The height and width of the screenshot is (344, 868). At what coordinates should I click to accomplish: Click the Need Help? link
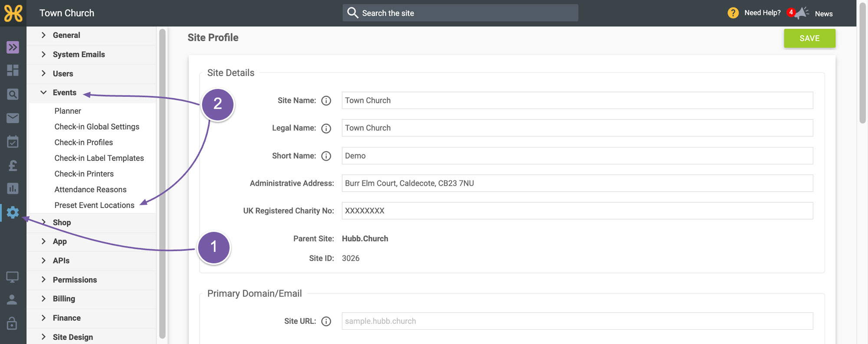(x=762, y=13)
